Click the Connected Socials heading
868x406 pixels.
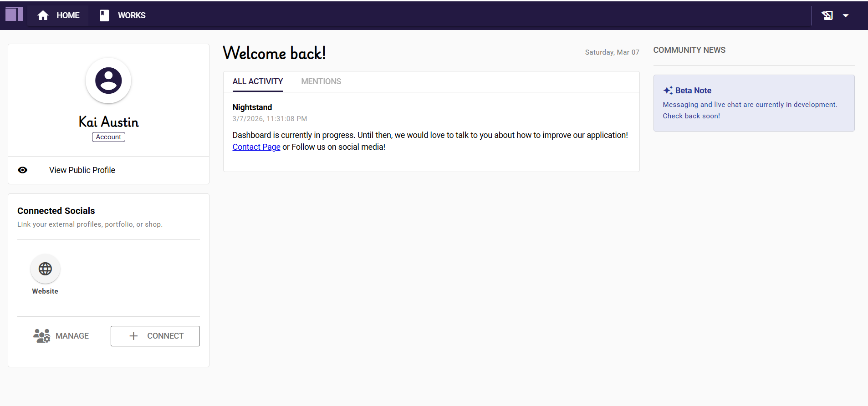pos(56,211)
